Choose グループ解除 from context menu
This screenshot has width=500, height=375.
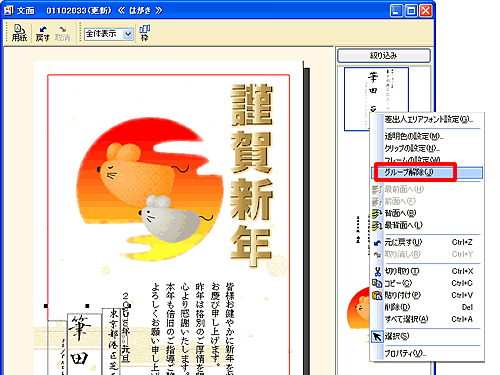click(x=427, y=172)
